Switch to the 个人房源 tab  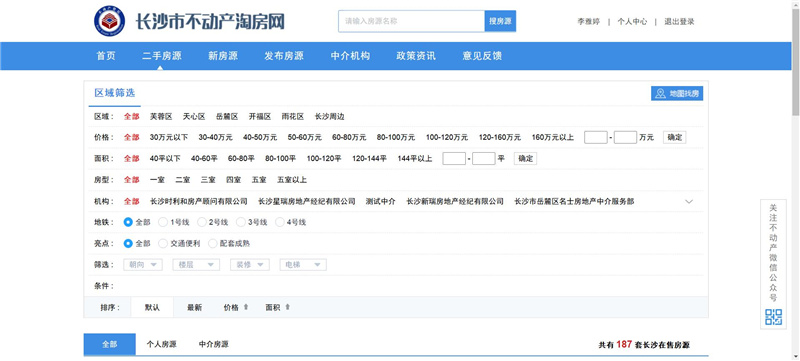(162, 345)
